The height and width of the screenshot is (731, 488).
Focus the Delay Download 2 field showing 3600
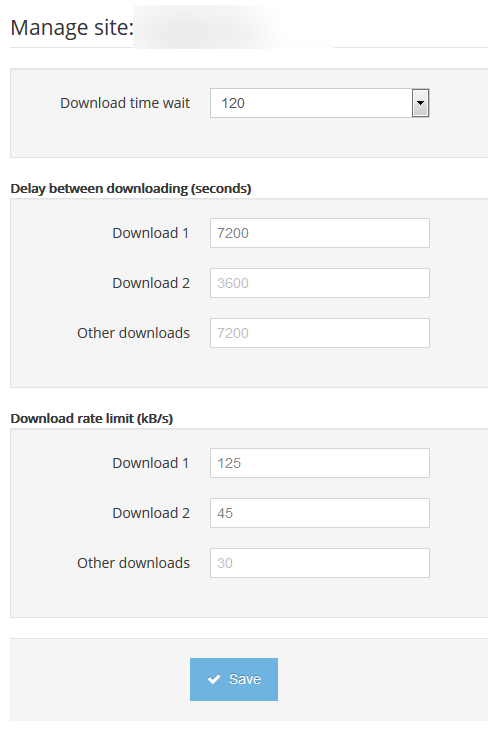320,283
